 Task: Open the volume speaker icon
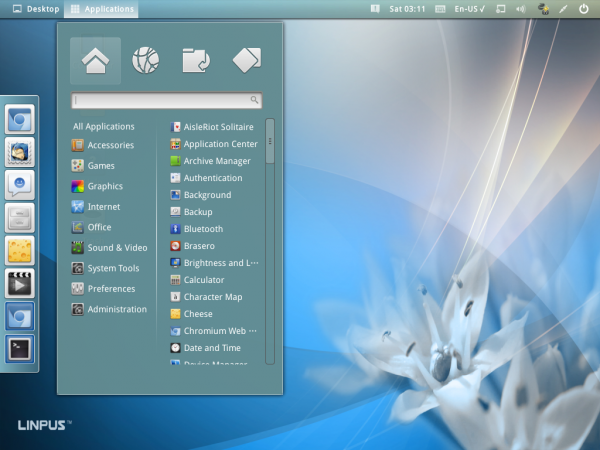521,9
